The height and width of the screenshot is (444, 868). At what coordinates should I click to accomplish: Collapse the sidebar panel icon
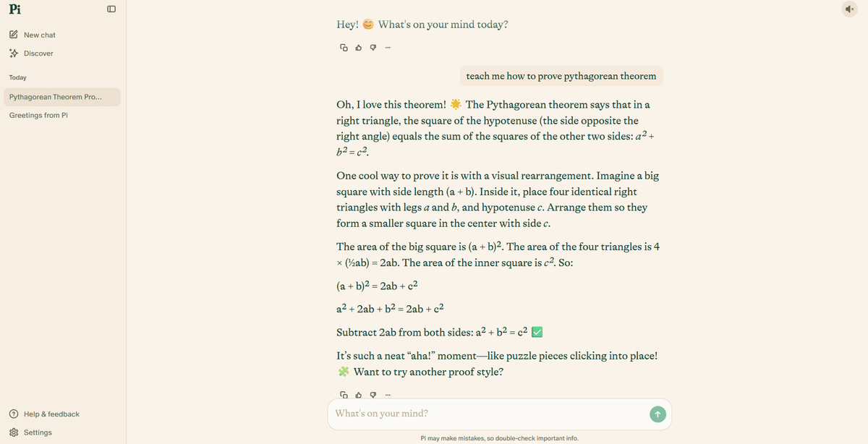[x=111, y=9]
